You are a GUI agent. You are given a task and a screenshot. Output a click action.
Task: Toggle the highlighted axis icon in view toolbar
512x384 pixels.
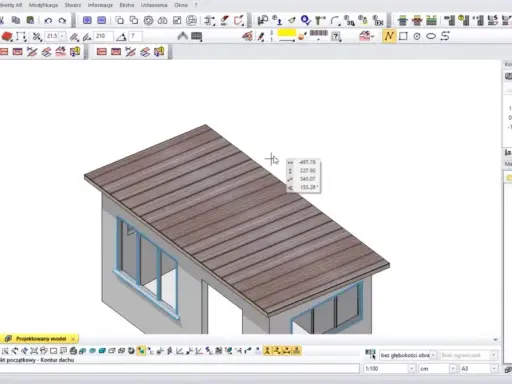[x=141, y=351]
